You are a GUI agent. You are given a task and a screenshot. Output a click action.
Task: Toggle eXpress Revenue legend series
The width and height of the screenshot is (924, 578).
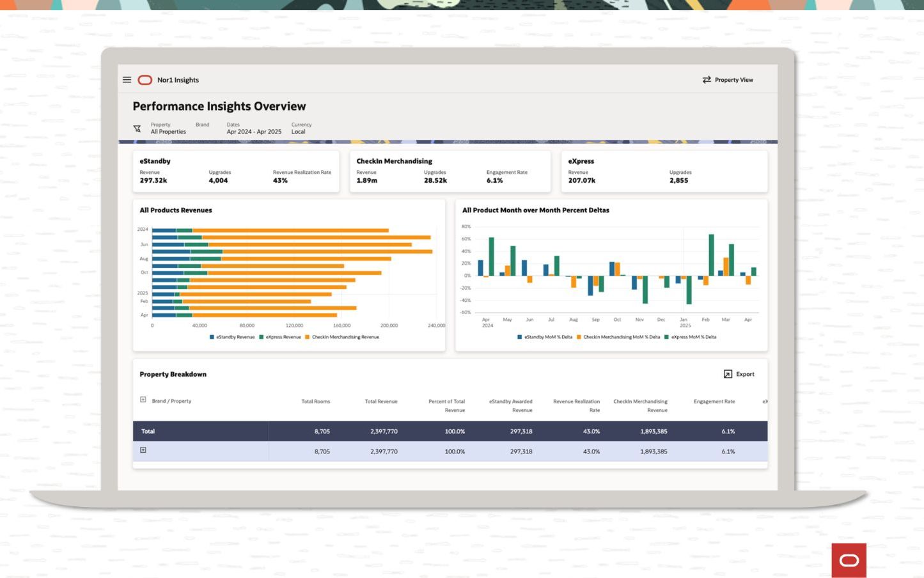tap(280, 337)
